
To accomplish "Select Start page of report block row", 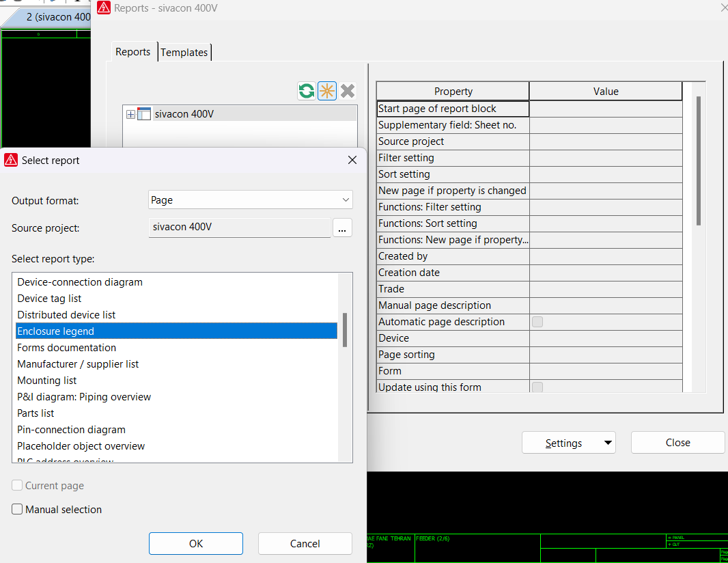I will [x=529, y=109].
